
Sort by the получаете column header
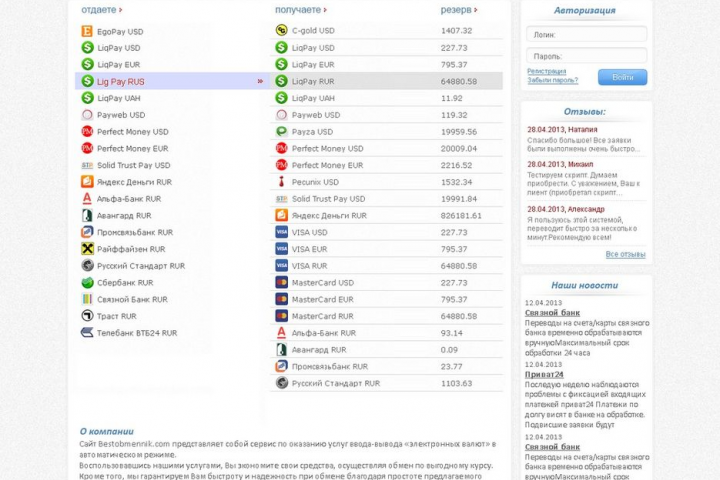click(301, 10)
